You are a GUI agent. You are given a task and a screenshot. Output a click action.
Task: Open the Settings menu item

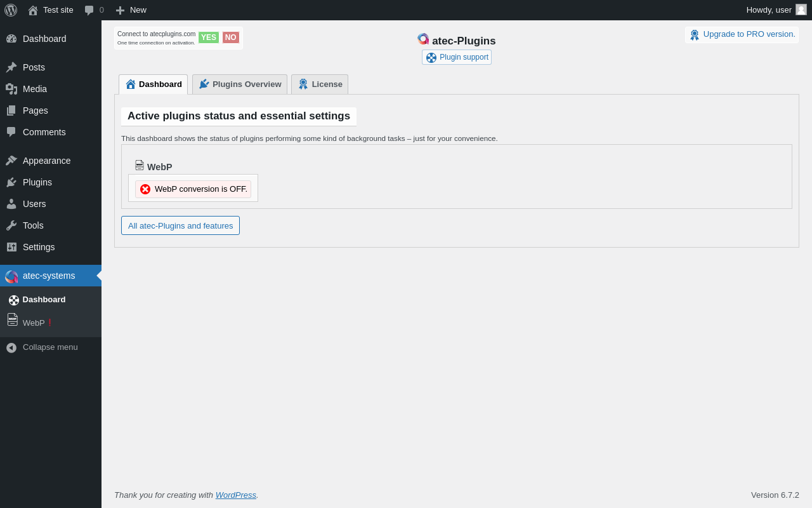coord(39,247)
